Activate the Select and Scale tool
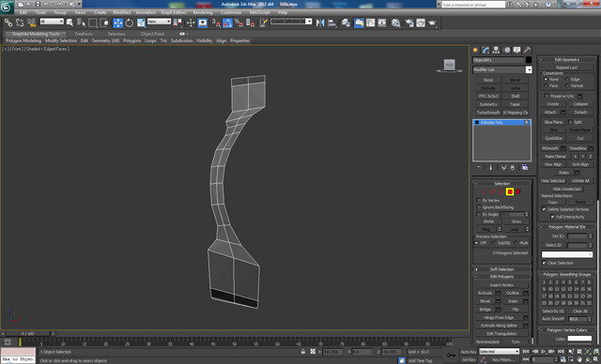601x364 pixels. 141,23
